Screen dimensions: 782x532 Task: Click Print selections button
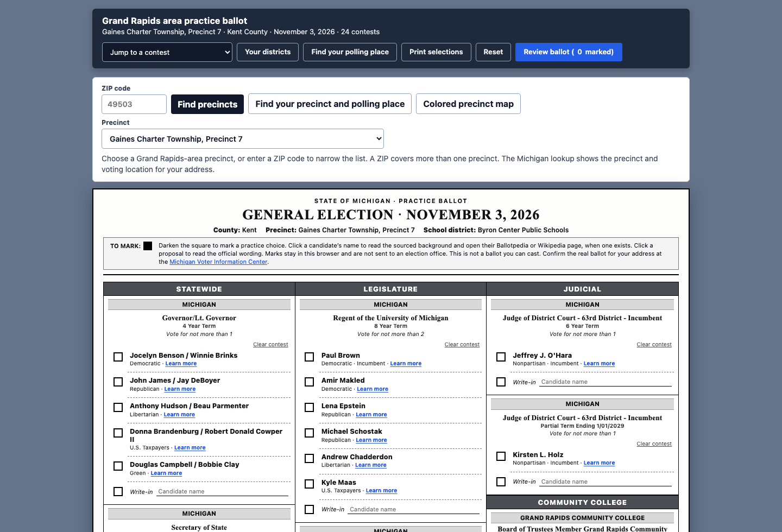(x=436, y=52)
